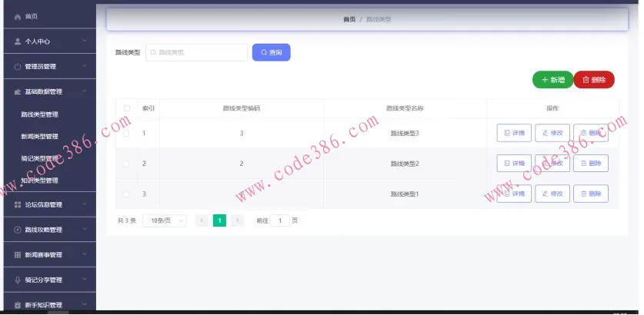Click the green 新增 add button

(x=552, y=80)
